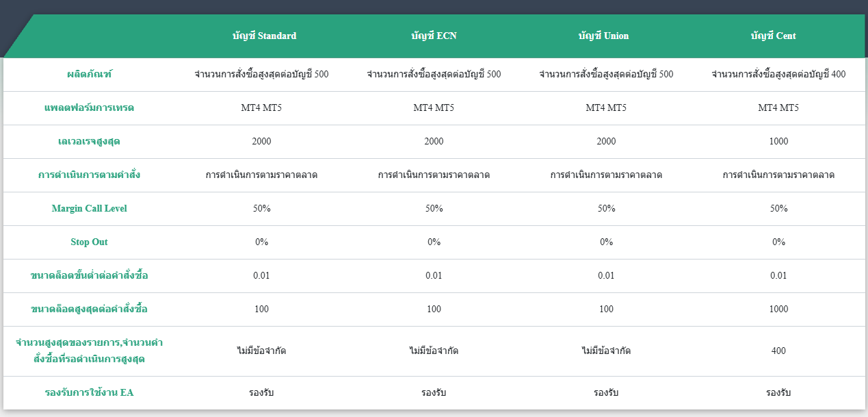This screenshot has width=868, height=417.
Task: Select the แพลตฟอร์มการเทรด row label
Action: click(89, 108)
